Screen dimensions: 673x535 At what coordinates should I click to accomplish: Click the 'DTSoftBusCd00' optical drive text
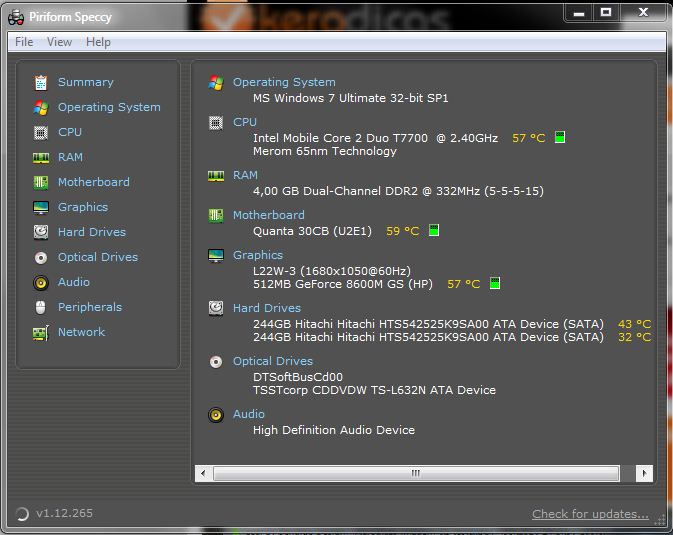(x=298, y=377)
